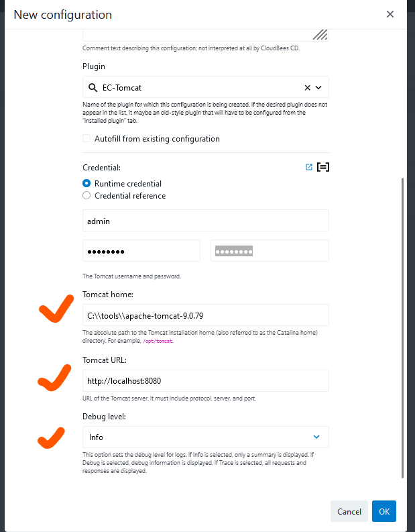Image resolution: width=415 pixels, height=532 pixels.
Task: Focus the first password field
Action: 141,251
